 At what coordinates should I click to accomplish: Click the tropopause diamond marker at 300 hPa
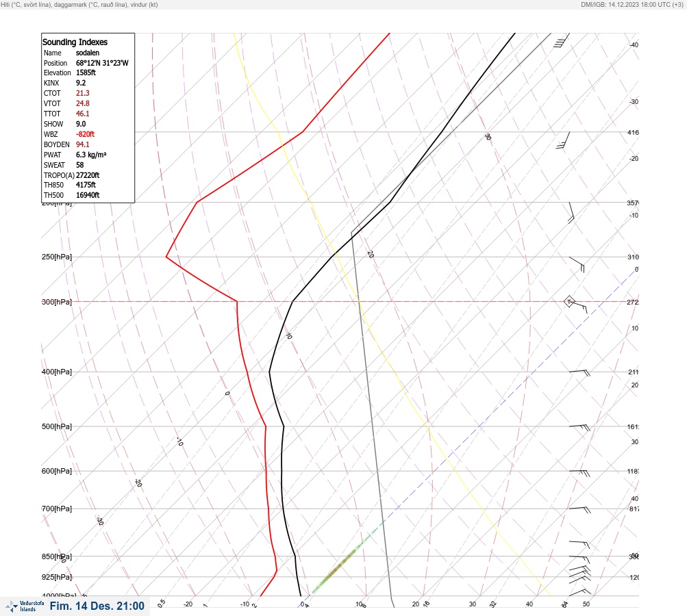(569, 302)
